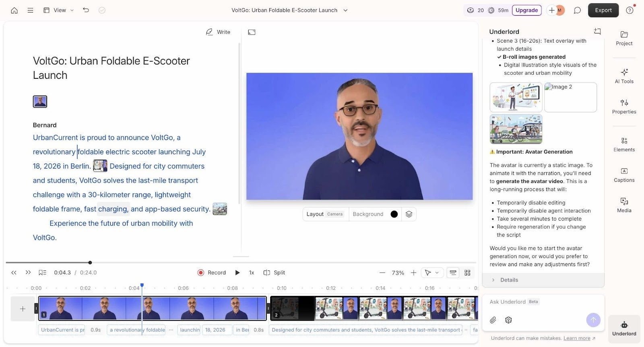Click the speaker avatar thumbnail in script
The height and width of the screenshot is (347, 644).
click(40, 101)
